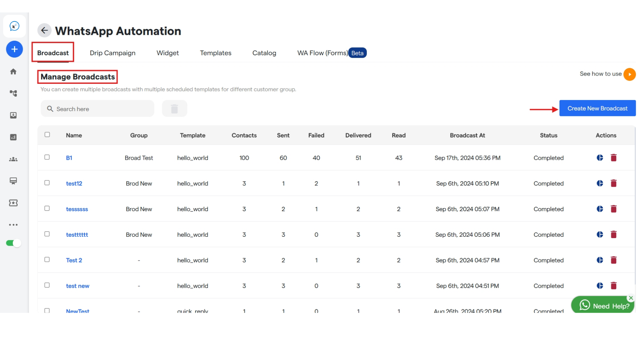Click Create New Broadcast button
644x352 pixels.
pos(597,108)
